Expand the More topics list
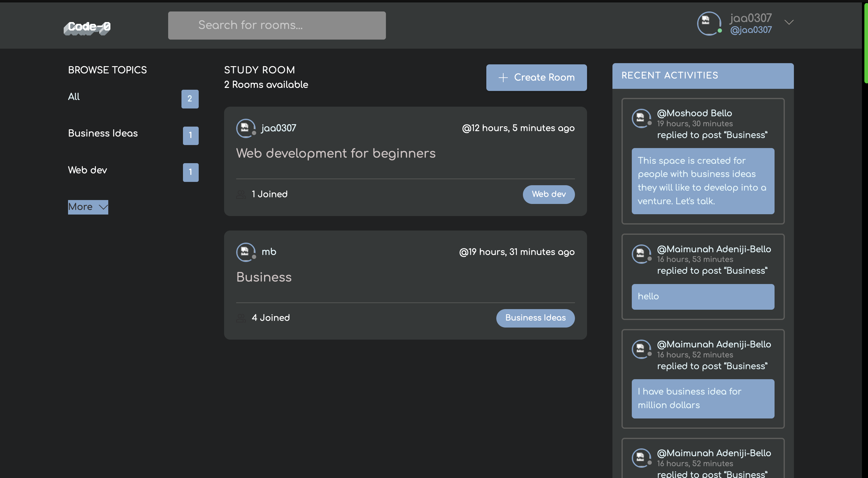This screenshot has width=868, height=478. pos(88,207)
